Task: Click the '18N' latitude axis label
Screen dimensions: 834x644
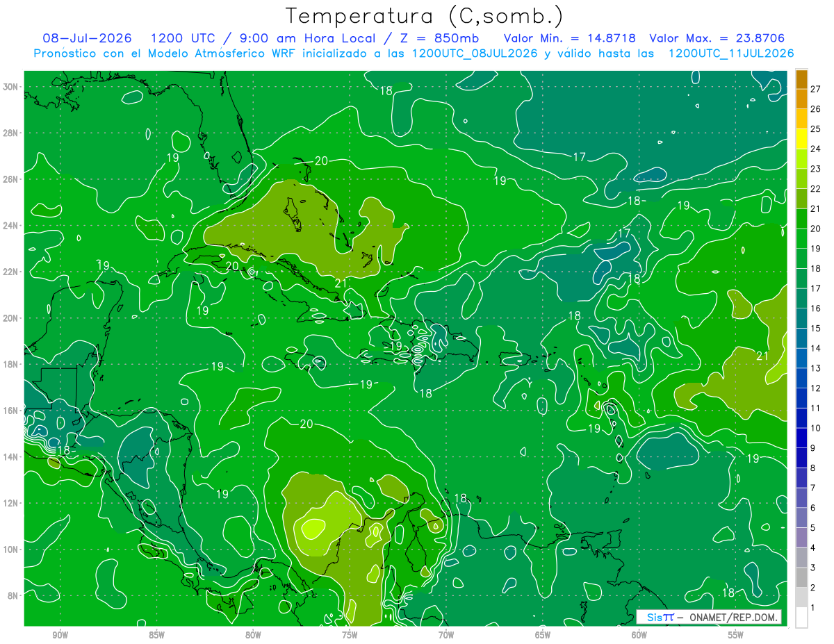Action: click(10, 364)
